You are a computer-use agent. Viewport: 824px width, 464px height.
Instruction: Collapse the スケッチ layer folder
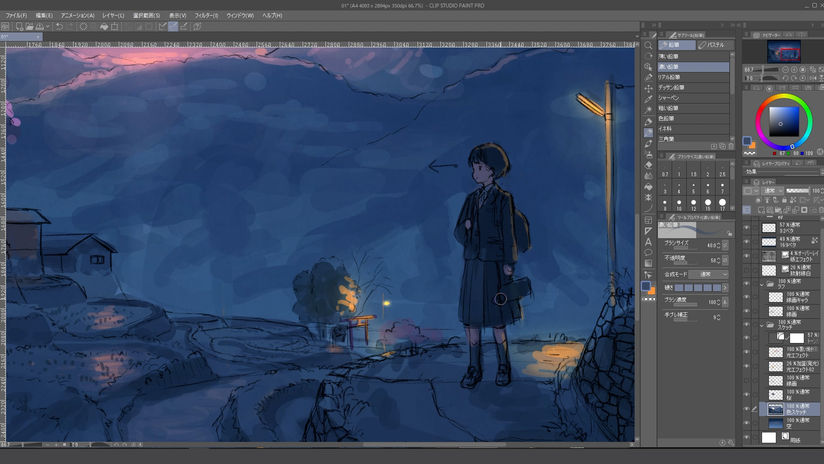pos(762,325)
